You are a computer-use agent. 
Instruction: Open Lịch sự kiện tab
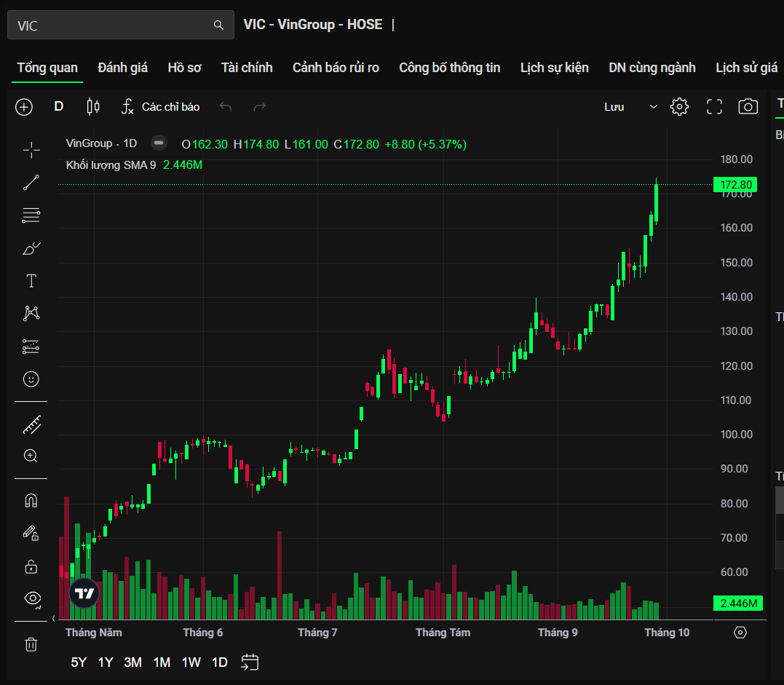pyautogui.click(x=555, y=68)
